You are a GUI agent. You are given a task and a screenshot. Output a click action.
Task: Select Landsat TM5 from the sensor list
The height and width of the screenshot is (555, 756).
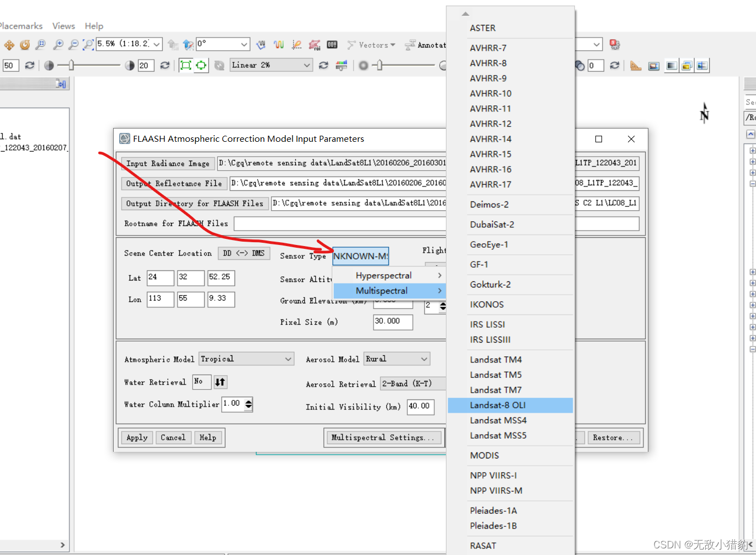click(x=510, y=375)
